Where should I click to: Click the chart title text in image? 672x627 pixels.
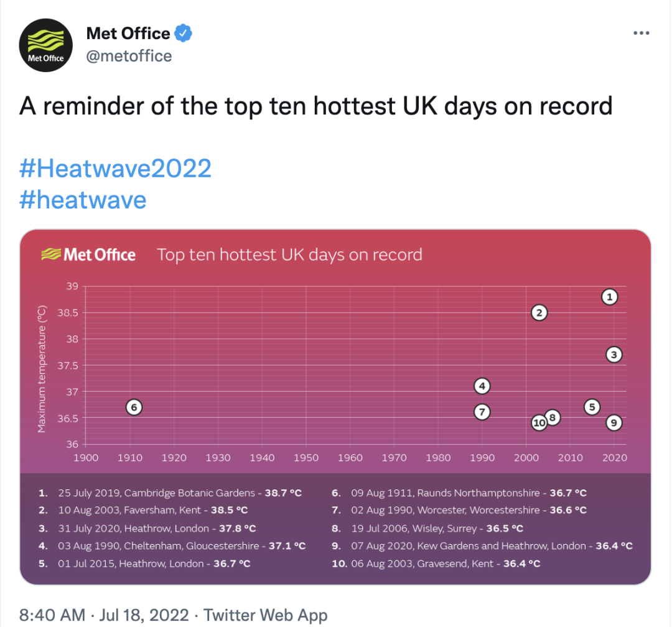[x=289, y=254]
